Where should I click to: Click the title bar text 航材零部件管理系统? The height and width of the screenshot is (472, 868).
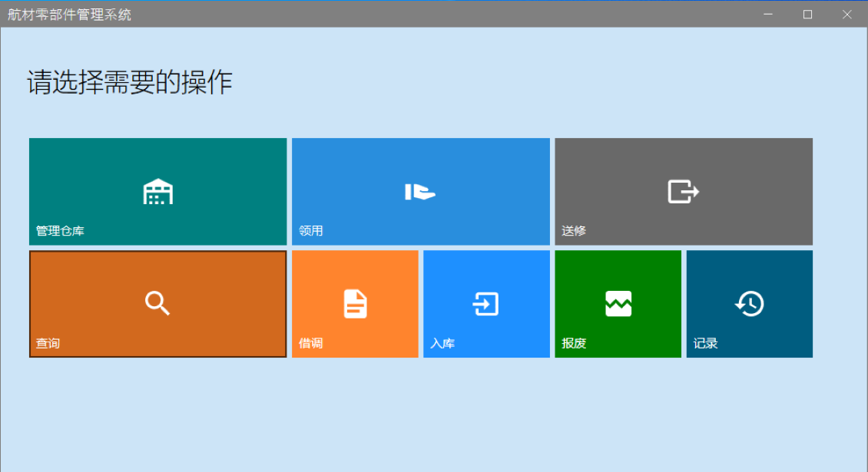coord(69,15)
